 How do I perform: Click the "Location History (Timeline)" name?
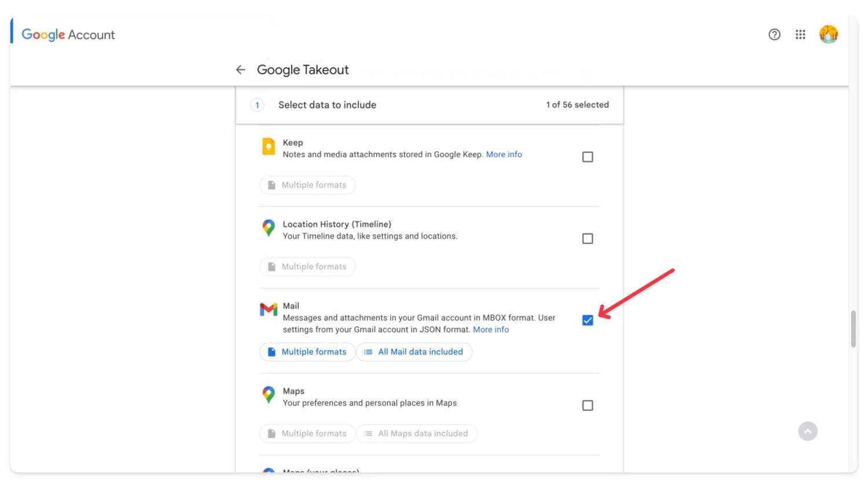tap(337, 224)
